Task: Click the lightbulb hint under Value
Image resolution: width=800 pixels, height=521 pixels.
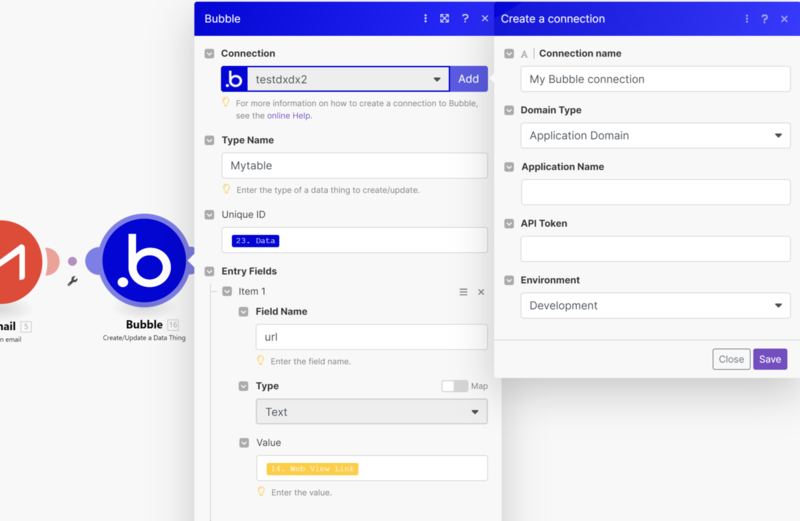Action: 261,492
